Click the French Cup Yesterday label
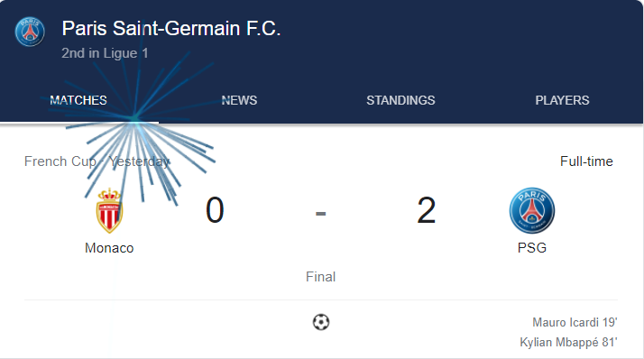The width and height of the screenshot is (644, 359). point(97,161)
